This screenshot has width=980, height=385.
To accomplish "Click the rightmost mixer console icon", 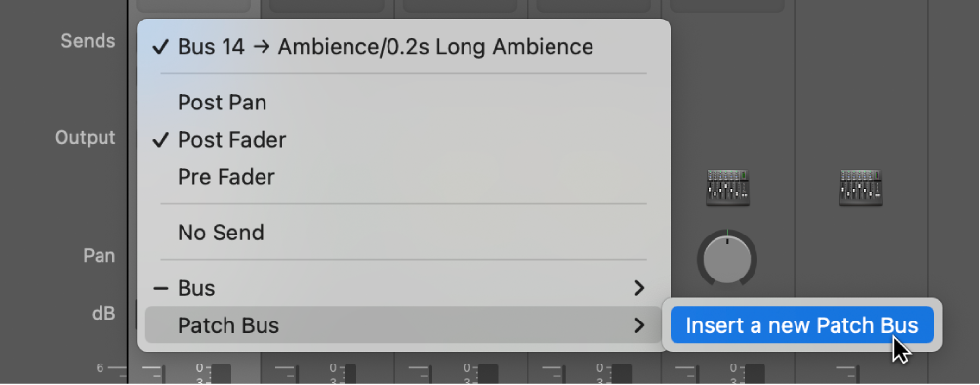I will point(861,188).
